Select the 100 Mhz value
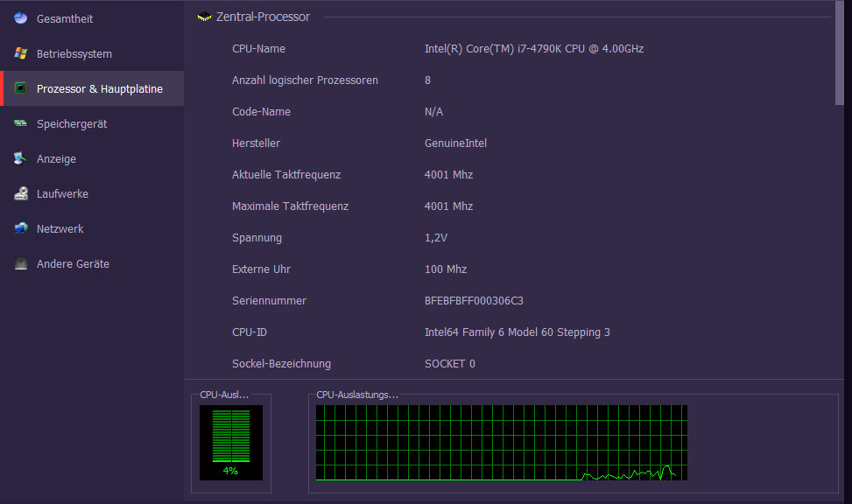This screenshot has height=504, width=852. click(x=446, y=269)
